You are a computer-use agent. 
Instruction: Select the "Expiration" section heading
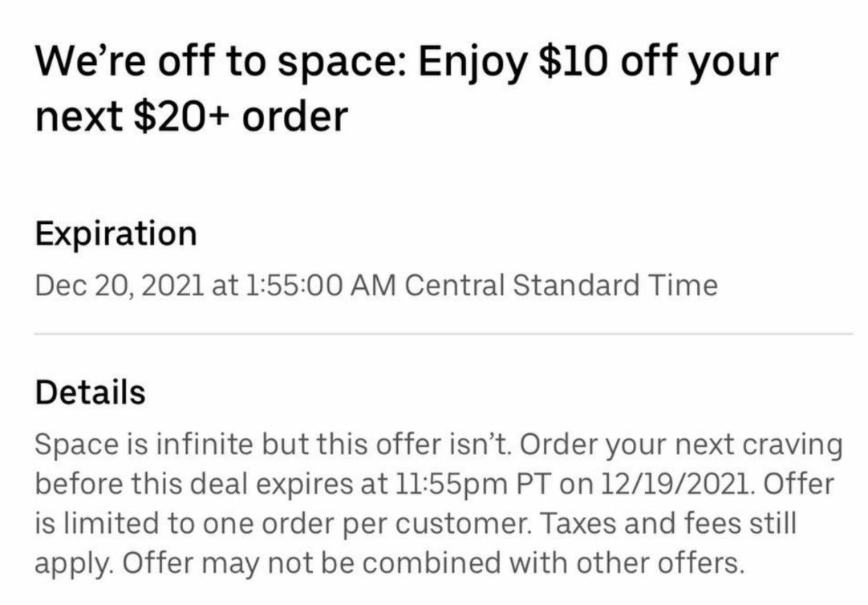[x=116, y=234]
